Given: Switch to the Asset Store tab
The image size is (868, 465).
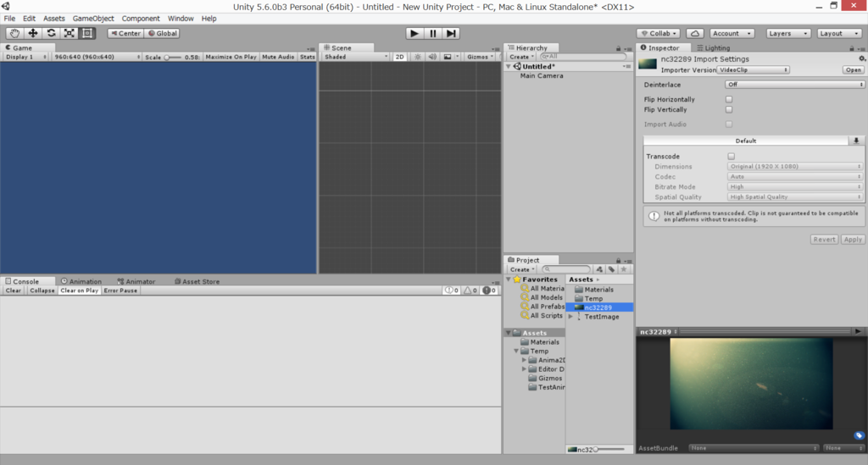Looking at the screenshot, I should click(x=197, y=281).
